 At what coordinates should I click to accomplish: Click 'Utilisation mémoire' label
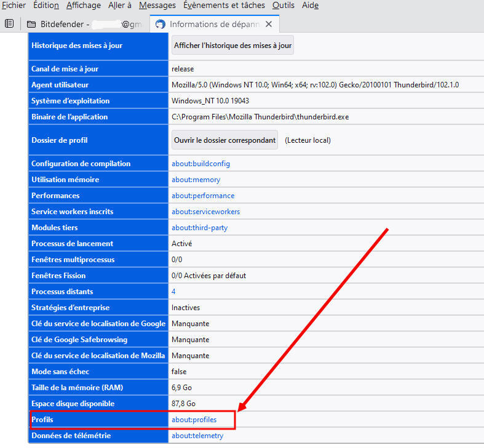coord(65,180)
